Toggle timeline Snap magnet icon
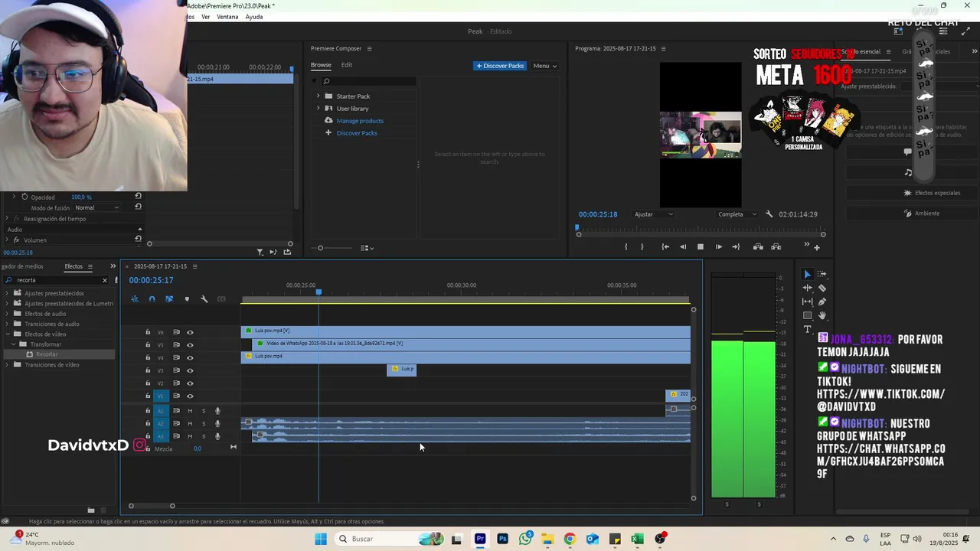980x551 pixels. [152, 299]
